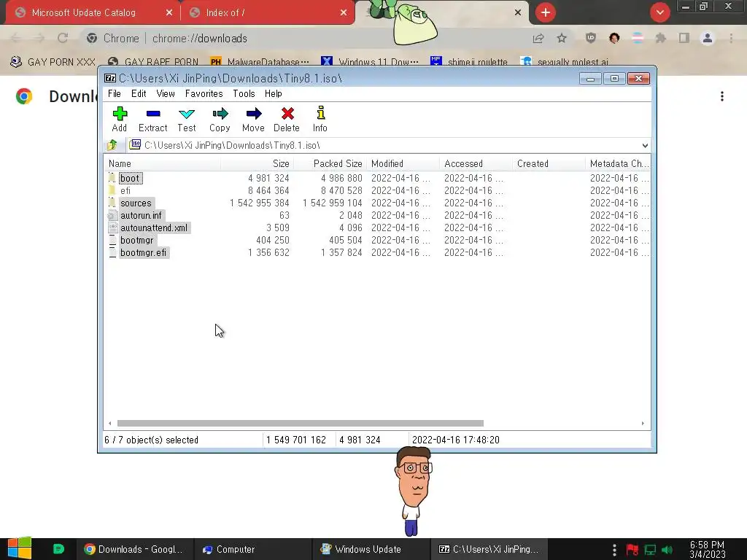Click the Add toolbar icon in 7-Zip
This screenshot has width=747, height=560.
(x=120, y=119)
